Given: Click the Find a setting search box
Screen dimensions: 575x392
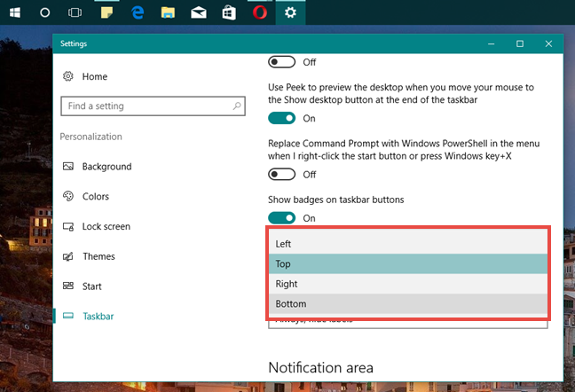Looking at the screenshot, I should tap(153, 106).
